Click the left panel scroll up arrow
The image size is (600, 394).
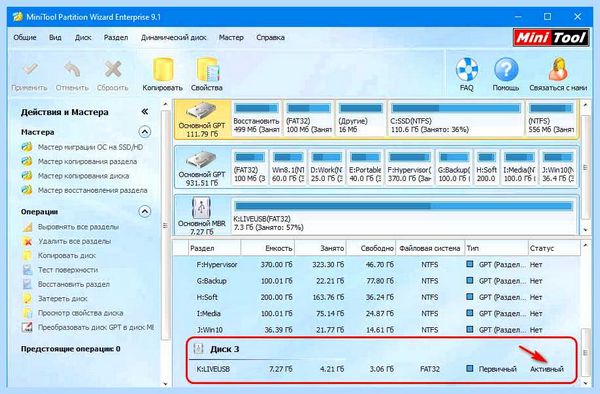165,104
